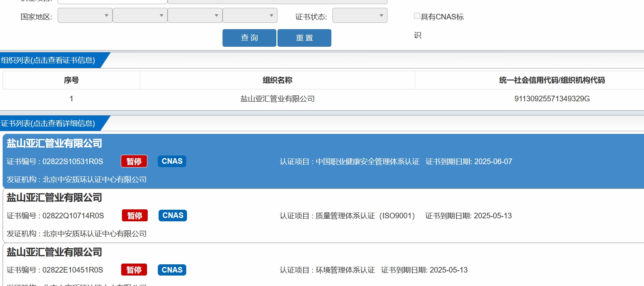
Task: Open organization row 盐山亚汇管业有限公司 in the 组织列表 table
Action: tap(277, 99)
